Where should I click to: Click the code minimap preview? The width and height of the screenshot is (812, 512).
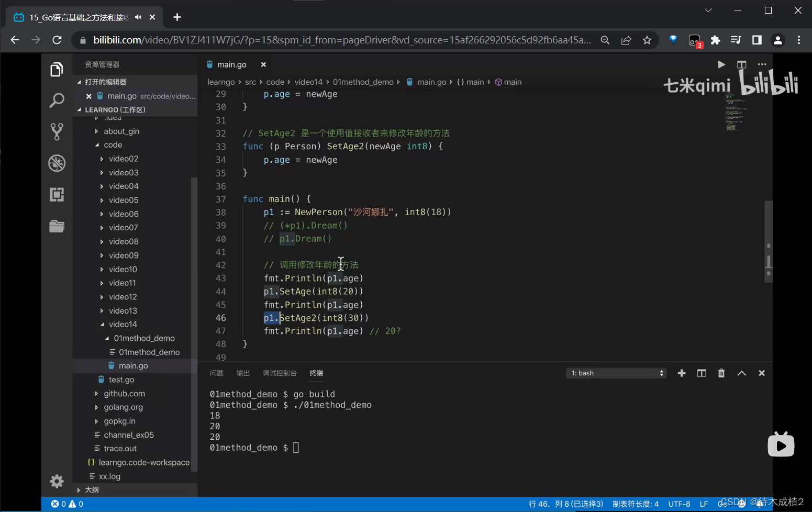[735, 112]
